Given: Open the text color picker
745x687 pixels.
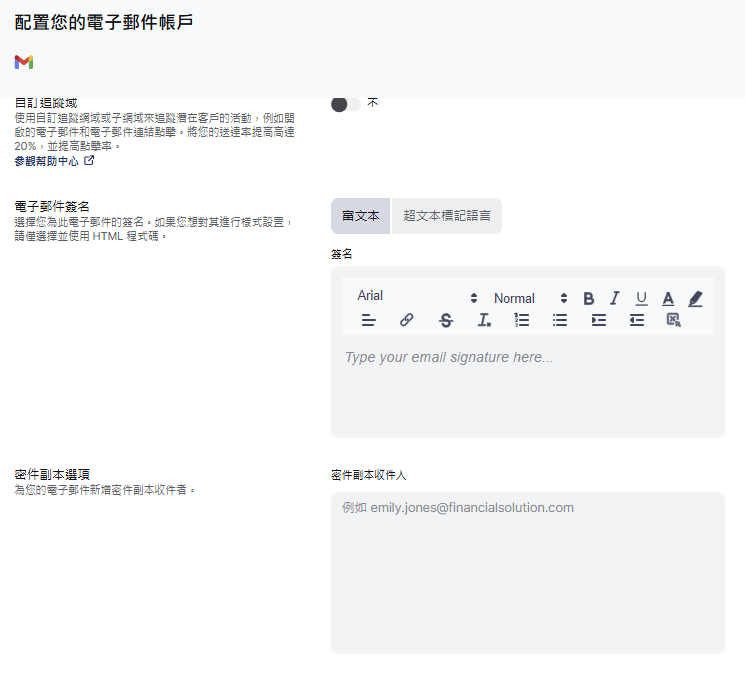Looking at the screenshot, I should (668, 298).
